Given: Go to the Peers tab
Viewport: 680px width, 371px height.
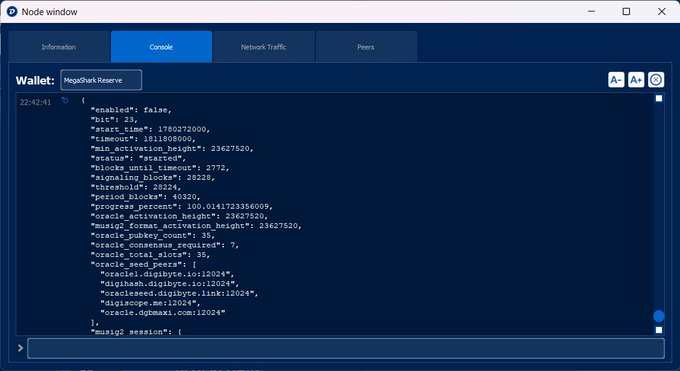Looking at the screenshot, I should coord(366,47).
